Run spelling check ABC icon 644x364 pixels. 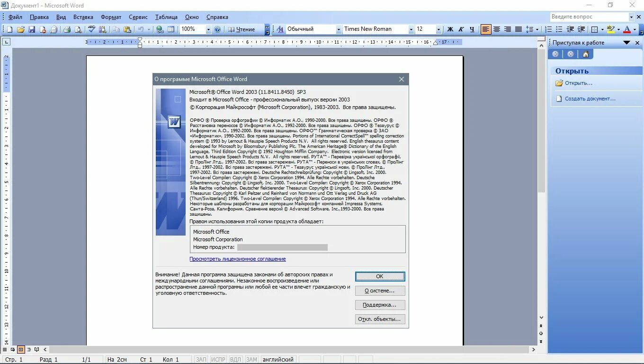pos(91,29)
